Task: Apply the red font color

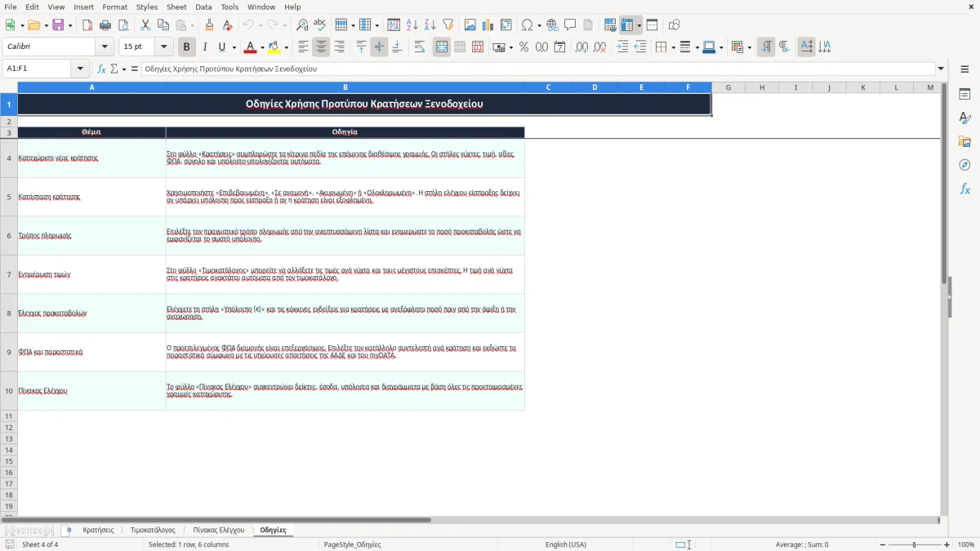Action: point(250,47)
